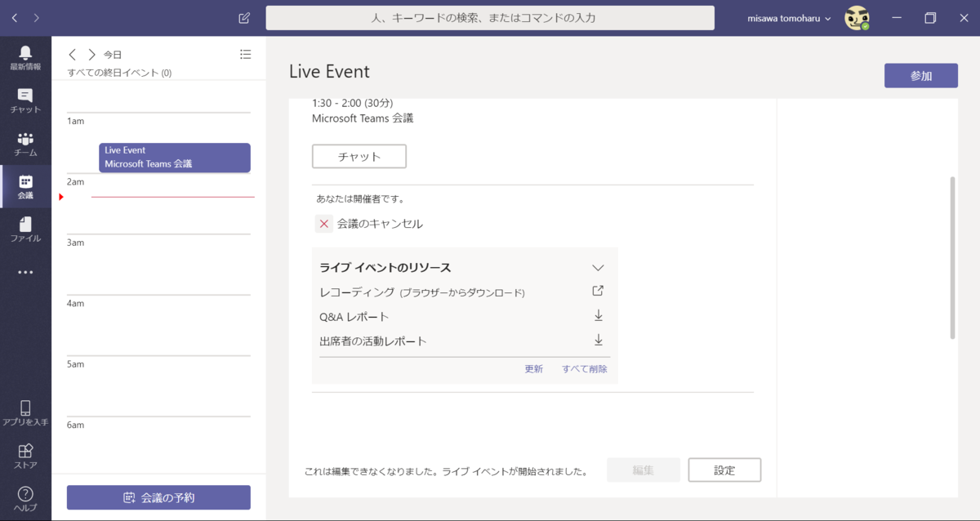Screen dimensions: 980x521
Task: Go forward with title bar right arrow
Action: click(37, 18)
